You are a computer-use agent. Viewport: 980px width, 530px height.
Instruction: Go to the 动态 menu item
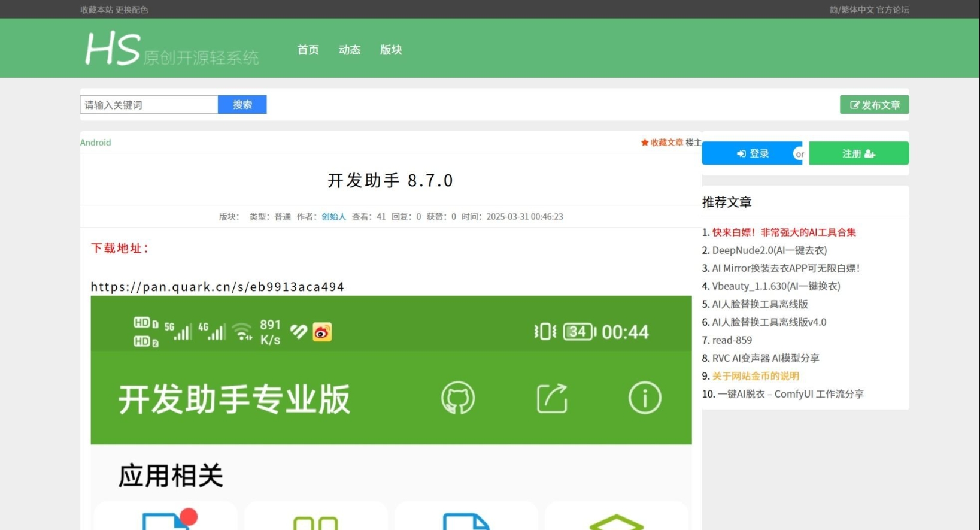coord(350,50)
